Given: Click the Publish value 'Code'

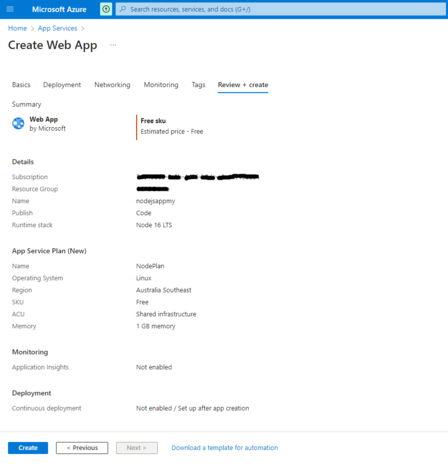Looking at the screenshot, I should tap(143, 213).
